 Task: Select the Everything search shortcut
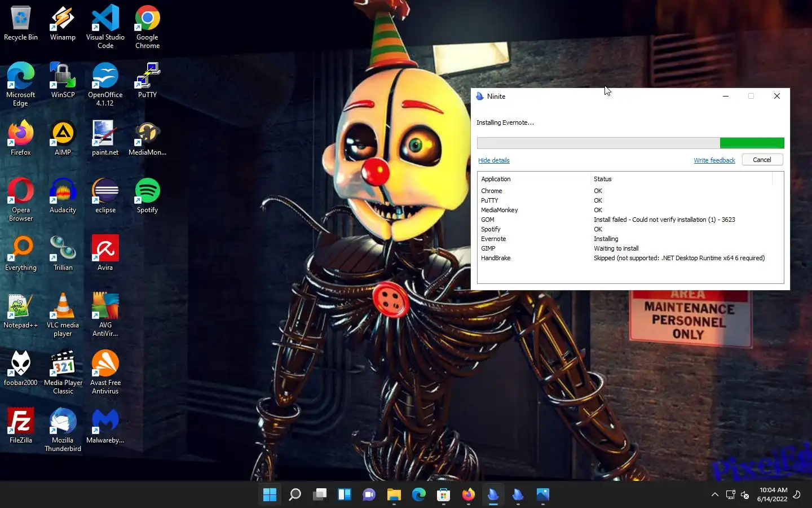[21, 253]
